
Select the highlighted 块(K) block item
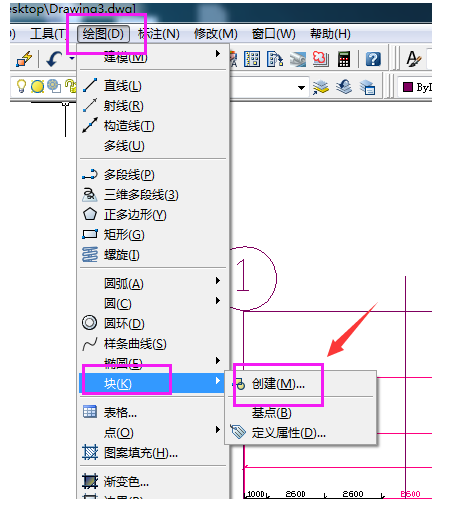click(153, 383)
